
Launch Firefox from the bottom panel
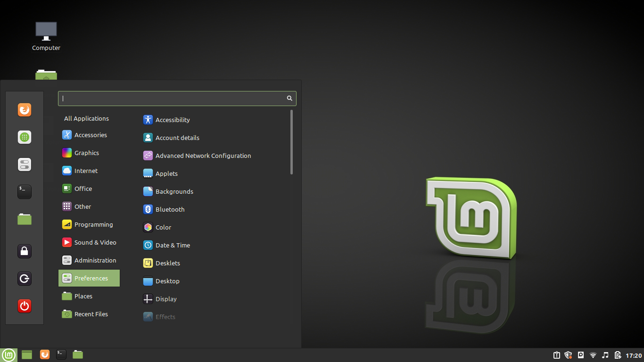tap(44, 354)
